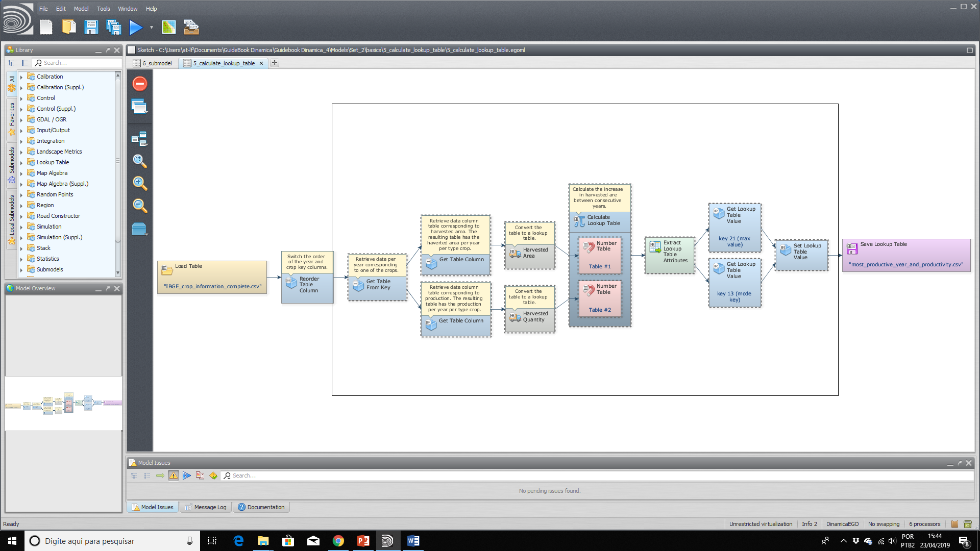Close the 5_calculate_lookup_table tab
The width and height of the screenshot is (980, 551).
point(261,63)
